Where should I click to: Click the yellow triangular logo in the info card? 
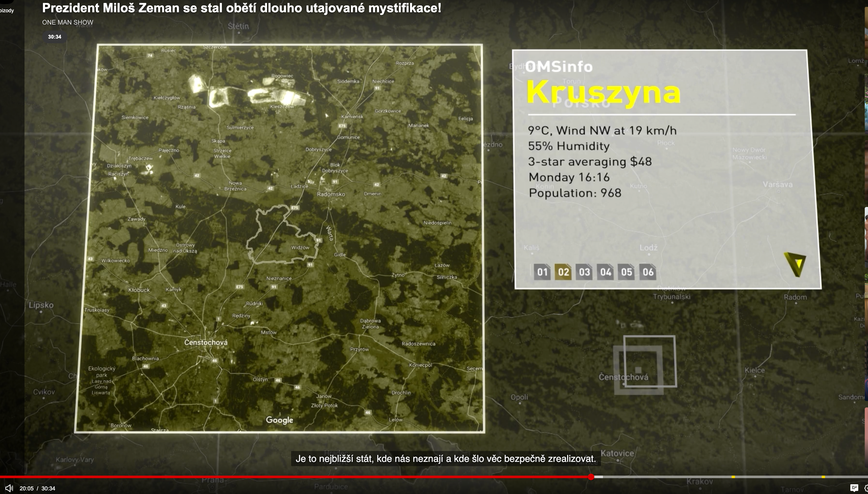pyautogui.click(x=795, y=264)
